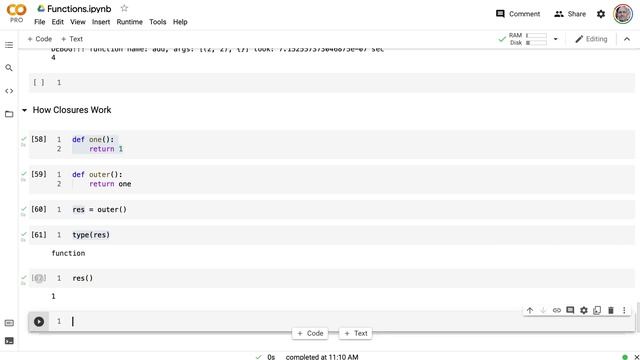The image size is (640, 360).
Task: Add a text cell from top toolbar
Action: [72, 39]
